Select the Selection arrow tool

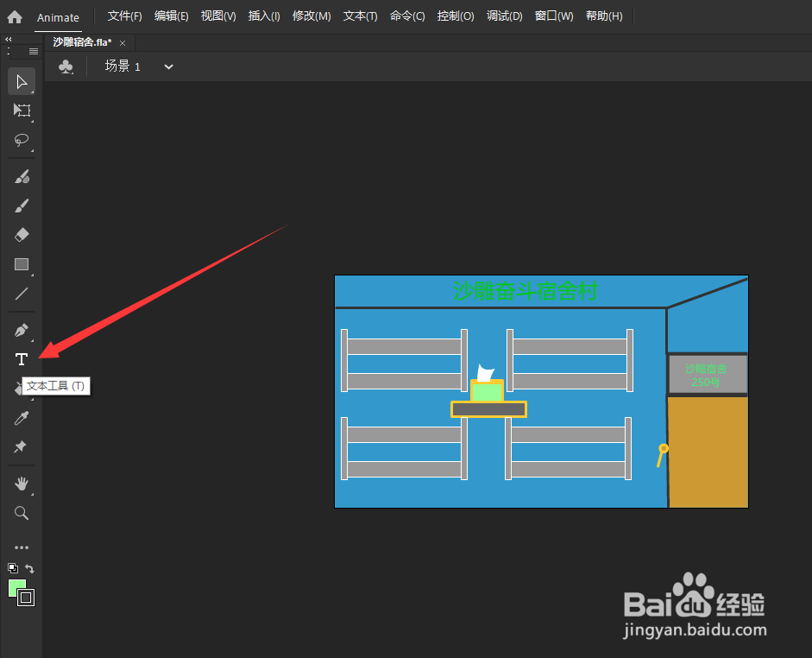[x=22, y=81]
